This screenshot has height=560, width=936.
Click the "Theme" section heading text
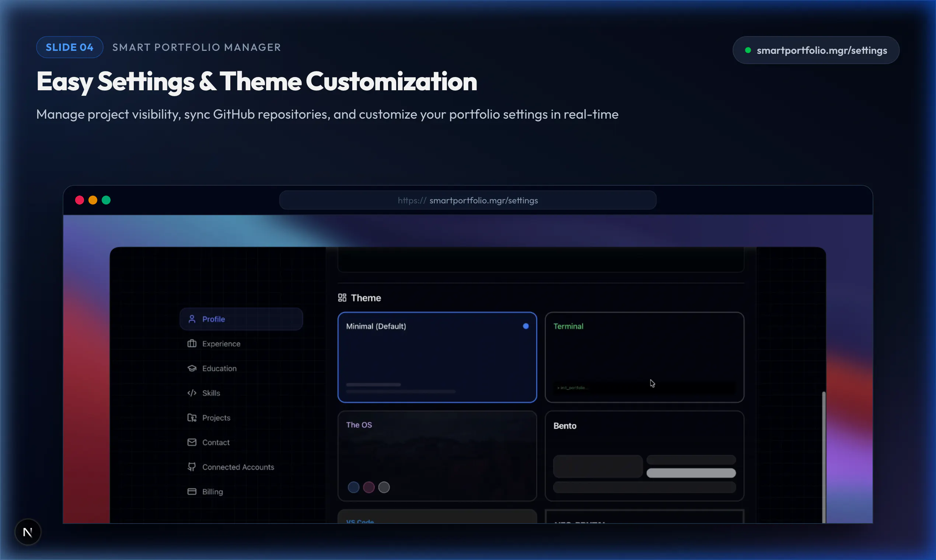pyautogui.click(x=366, y=298)
